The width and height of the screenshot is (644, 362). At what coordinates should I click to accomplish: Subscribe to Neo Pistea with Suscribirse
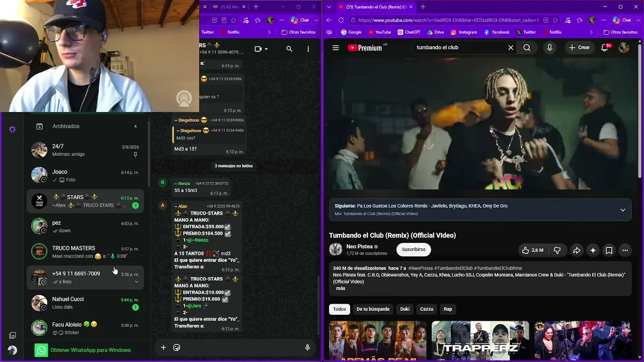pyautogui.click(x=414, y=249)
